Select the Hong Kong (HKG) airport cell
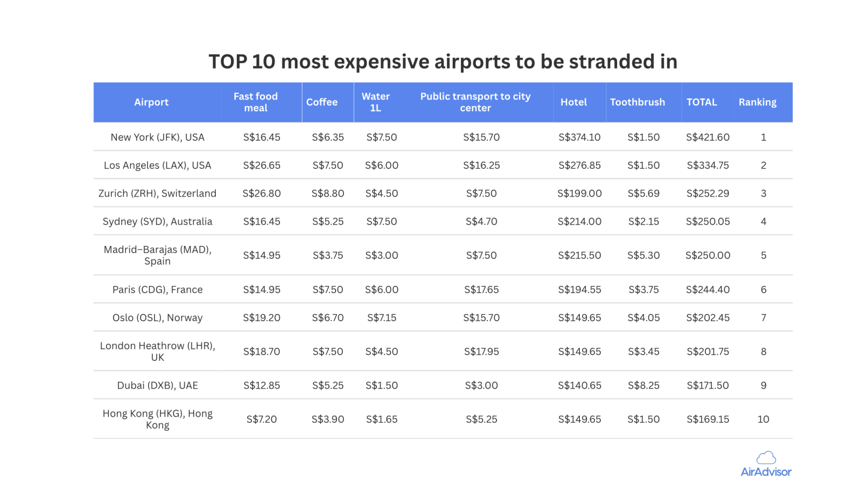 coord(157,419)
